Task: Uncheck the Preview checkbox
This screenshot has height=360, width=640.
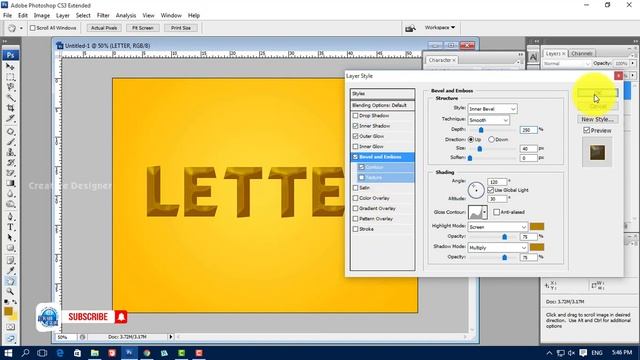Action: click(587, 130)
